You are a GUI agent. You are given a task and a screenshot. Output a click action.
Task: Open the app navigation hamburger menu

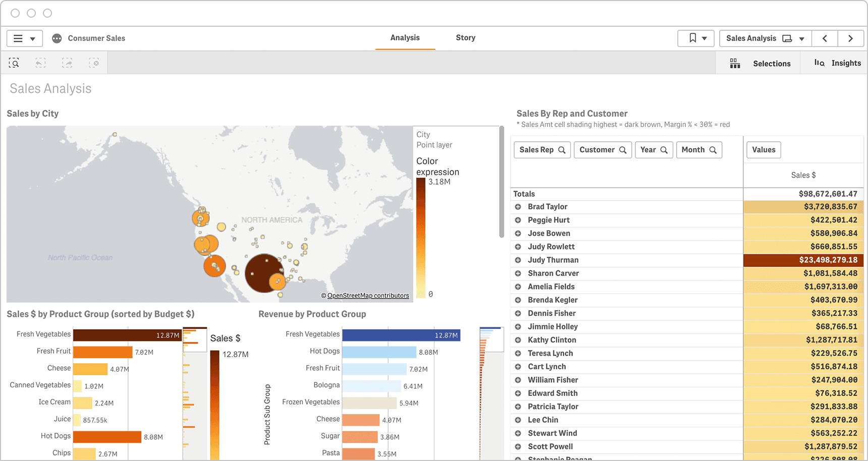click(x=18, y=38)
